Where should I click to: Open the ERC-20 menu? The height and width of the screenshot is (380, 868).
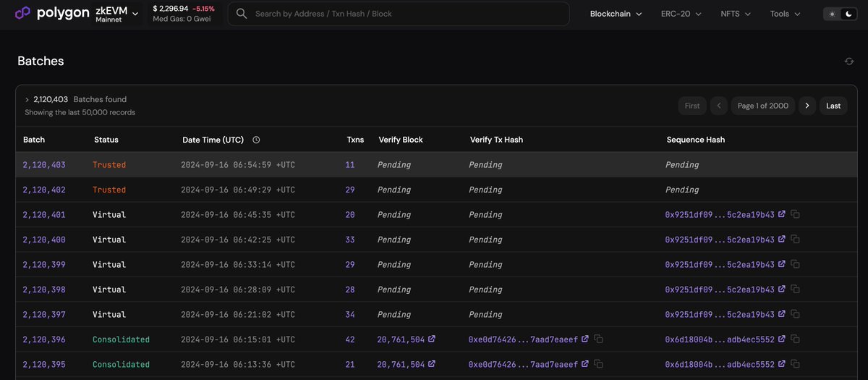pyautogui.click(x=681, y=14)
